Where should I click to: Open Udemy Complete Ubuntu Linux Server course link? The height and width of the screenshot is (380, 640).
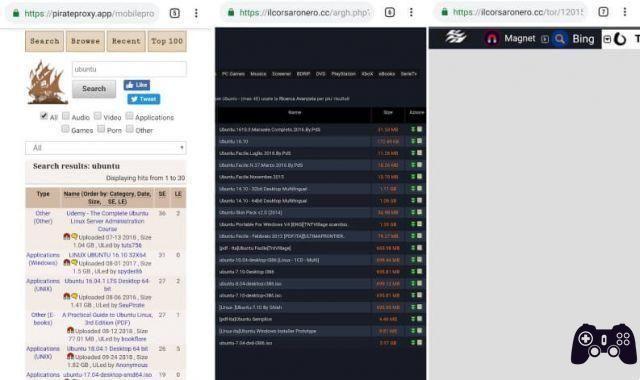(x=107, y=221)
